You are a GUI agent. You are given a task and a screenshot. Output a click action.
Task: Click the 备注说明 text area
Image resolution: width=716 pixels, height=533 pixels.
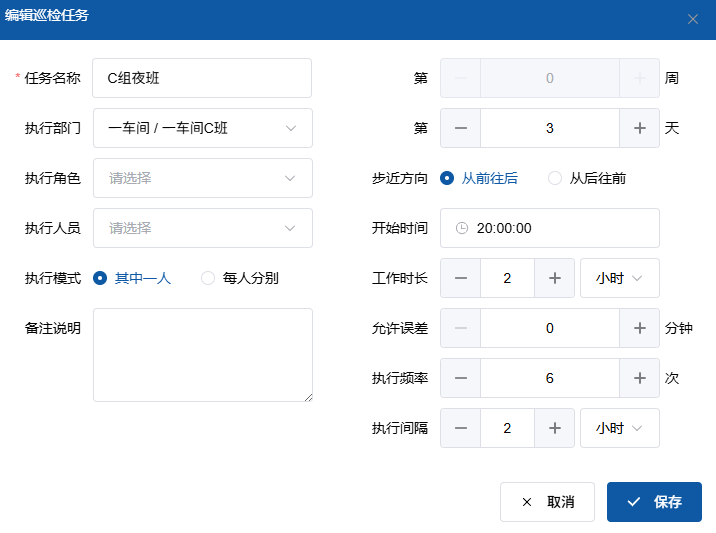click(202, 355)
